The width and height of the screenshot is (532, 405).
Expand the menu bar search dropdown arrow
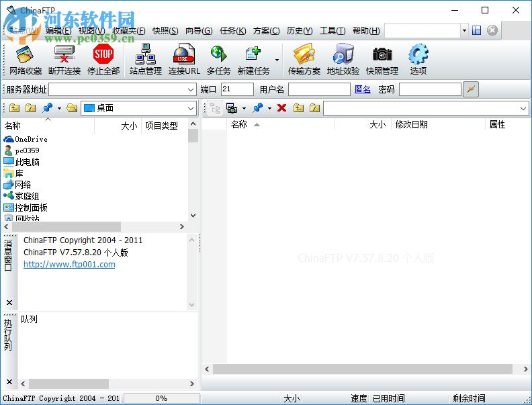pyautogui.click(x=464, y=30)
